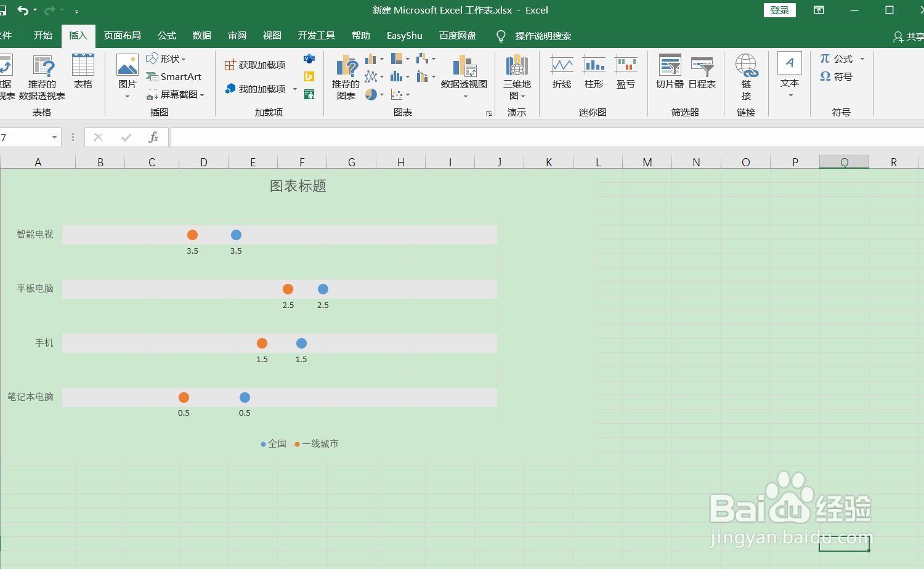This screenshot has width=924, height=569.
Task: Click 获取加载项 to get add-ins
Action: (256, 64)
